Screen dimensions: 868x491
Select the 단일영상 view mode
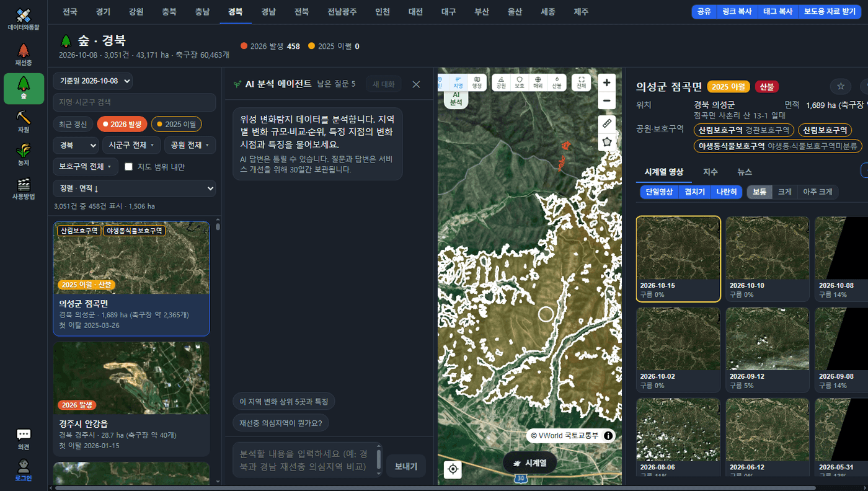(x=659, y=192)
